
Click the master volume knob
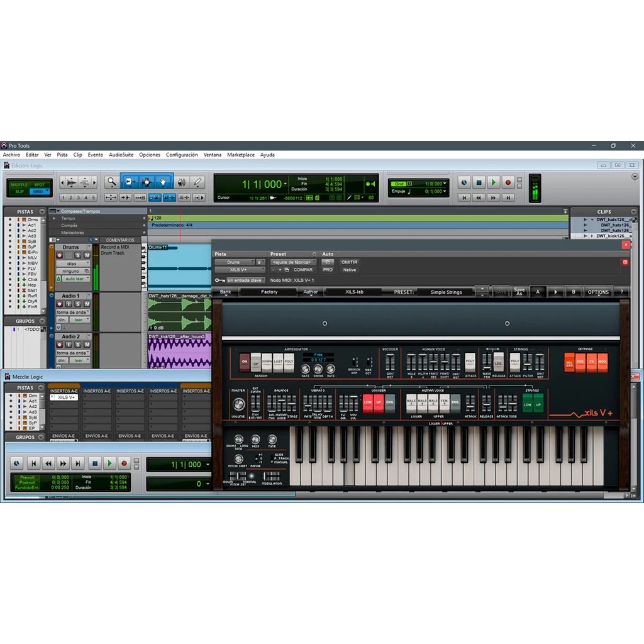point(238,404)
